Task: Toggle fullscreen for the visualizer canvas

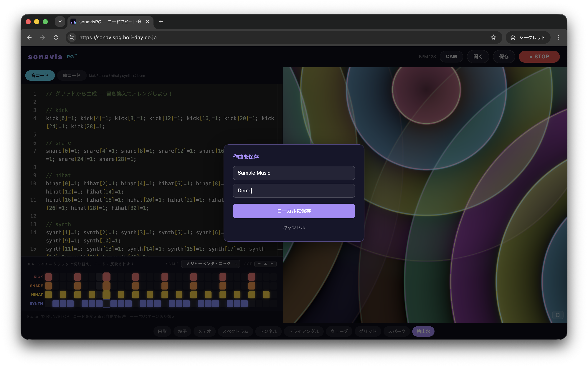Action: (558, 315)
